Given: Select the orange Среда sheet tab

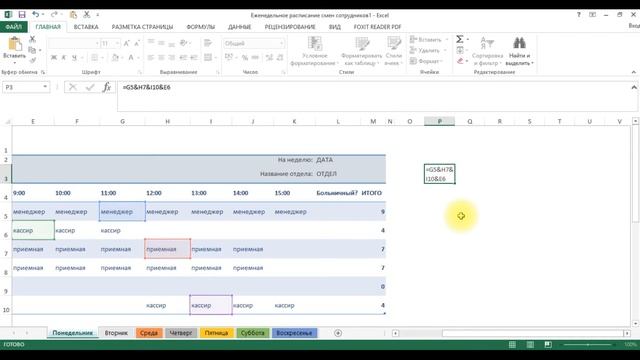Looking at the screenshot, I should (149, 333).
